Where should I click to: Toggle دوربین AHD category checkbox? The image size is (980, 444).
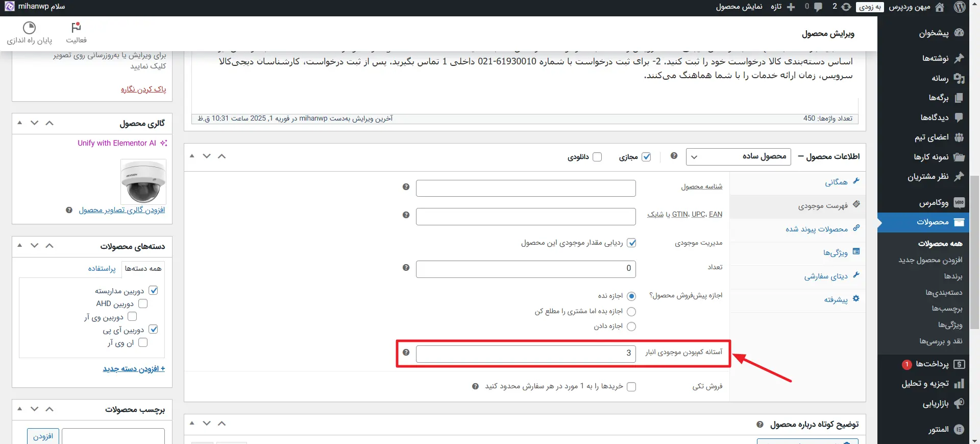143,303
